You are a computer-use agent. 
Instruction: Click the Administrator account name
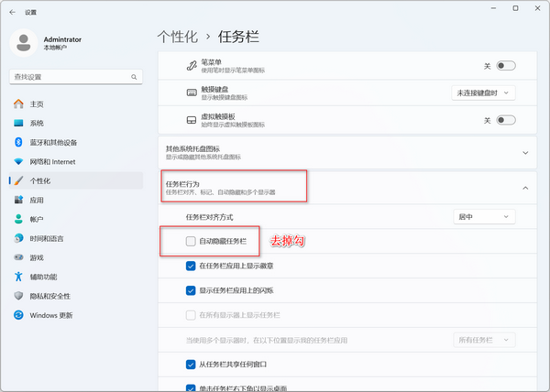click(x=62, y=39)
